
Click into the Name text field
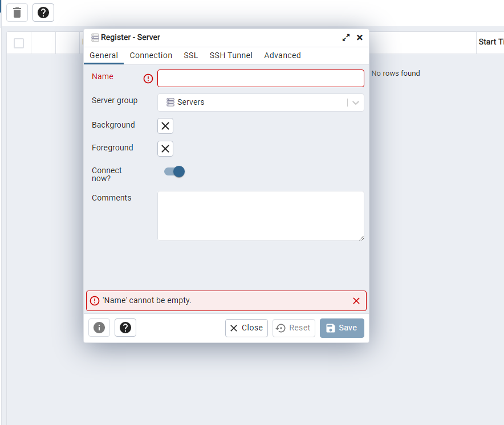pos(261,79)
